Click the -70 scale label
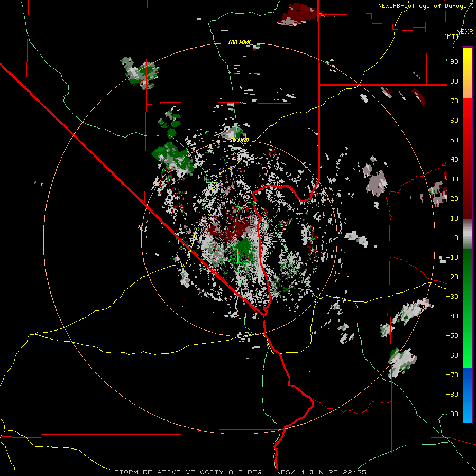Screen dimensions: 476x476 [x=452, y=375]
